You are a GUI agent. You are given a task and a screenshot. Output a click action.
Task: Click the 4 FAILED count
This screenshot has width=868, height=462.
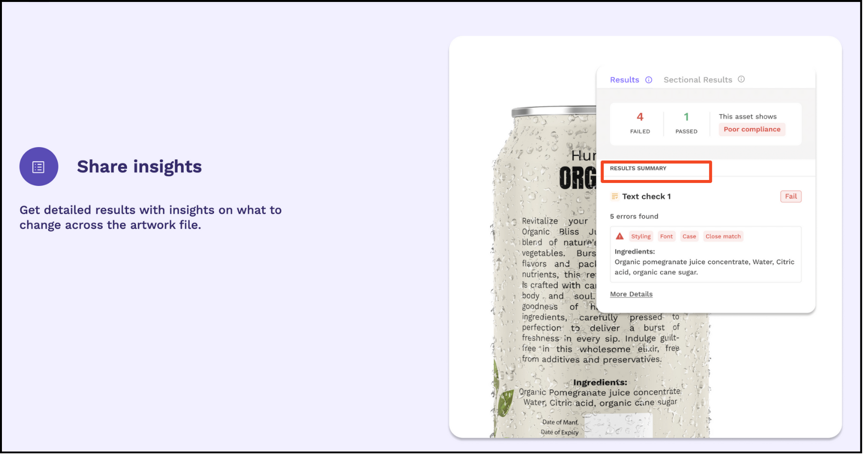640,123
